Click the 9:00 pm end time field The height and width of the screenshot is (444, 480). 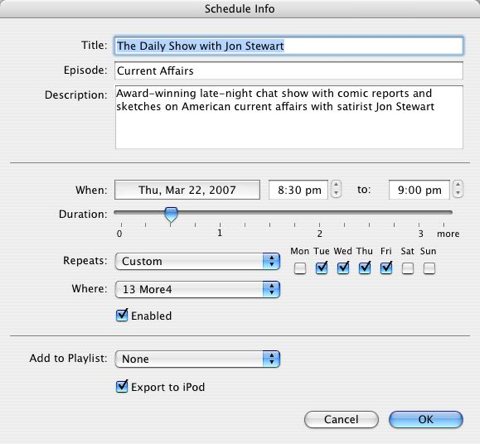click(x=419, y=190)
